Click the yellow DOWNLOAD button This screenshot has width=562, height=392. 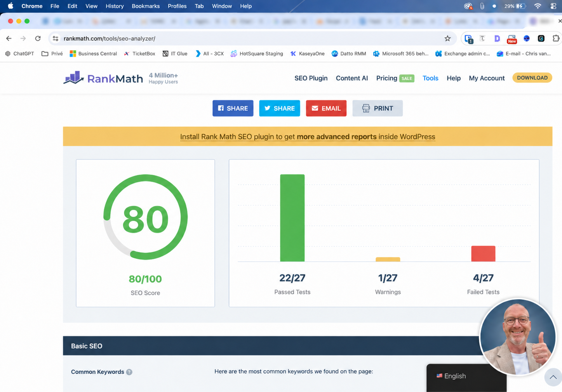[532, 78]
